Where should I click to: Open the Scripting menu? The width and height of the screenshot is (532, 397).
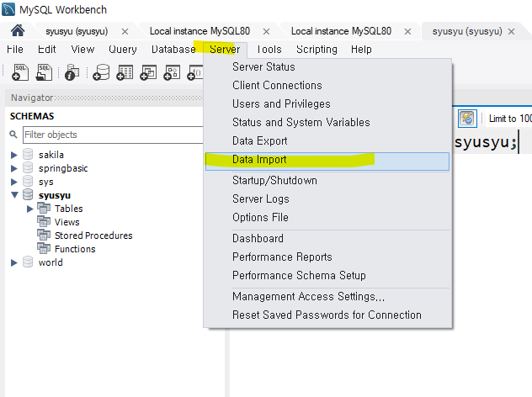coord(317,50)
